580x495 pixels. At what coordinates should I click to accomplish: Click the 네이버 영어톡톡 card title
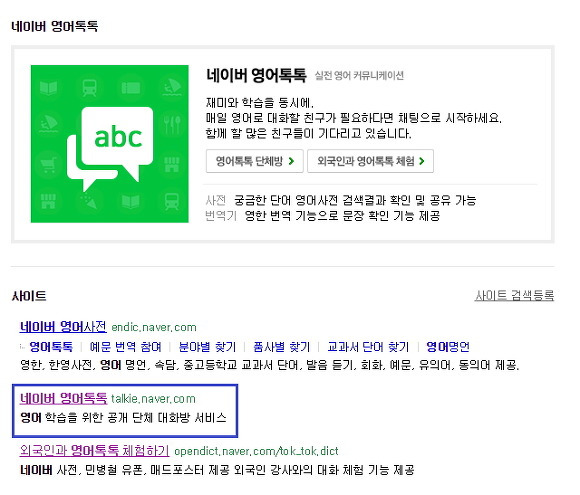click(x=256, y=75)
